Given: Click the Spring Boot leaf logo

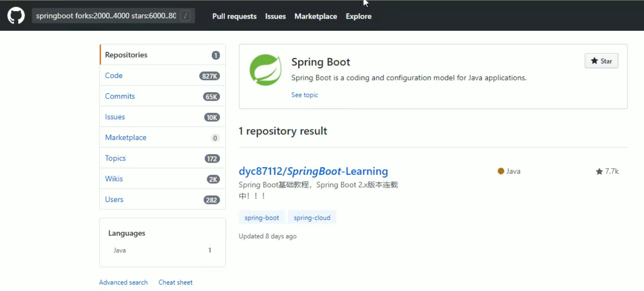Looking at the screenshot, I should pos(265,70).
